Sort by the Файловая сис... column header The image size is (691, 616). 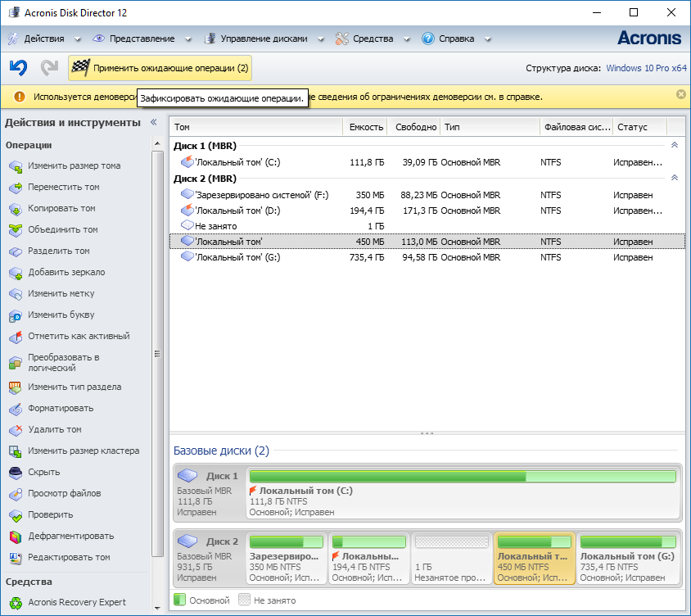pos(576,127)
